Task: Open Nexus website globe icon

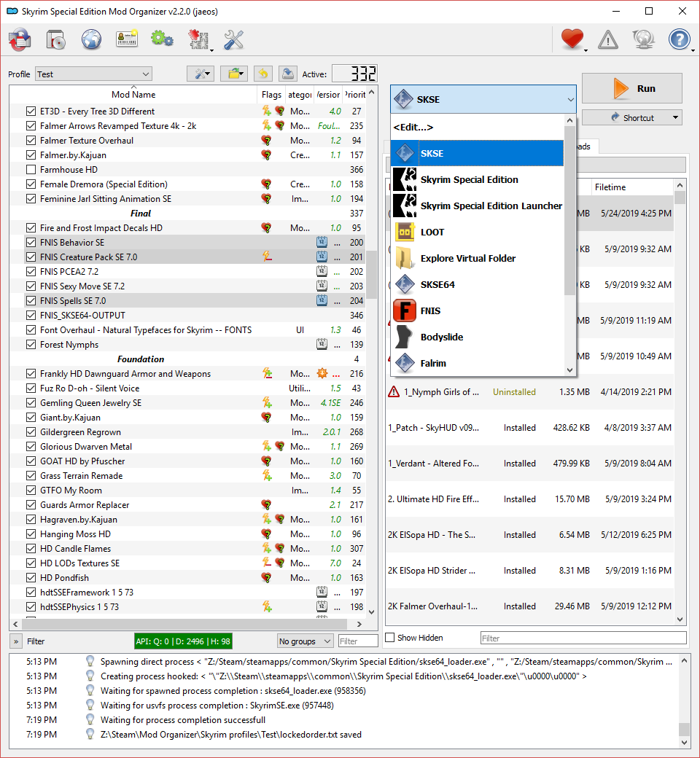Action: point(91,39)
